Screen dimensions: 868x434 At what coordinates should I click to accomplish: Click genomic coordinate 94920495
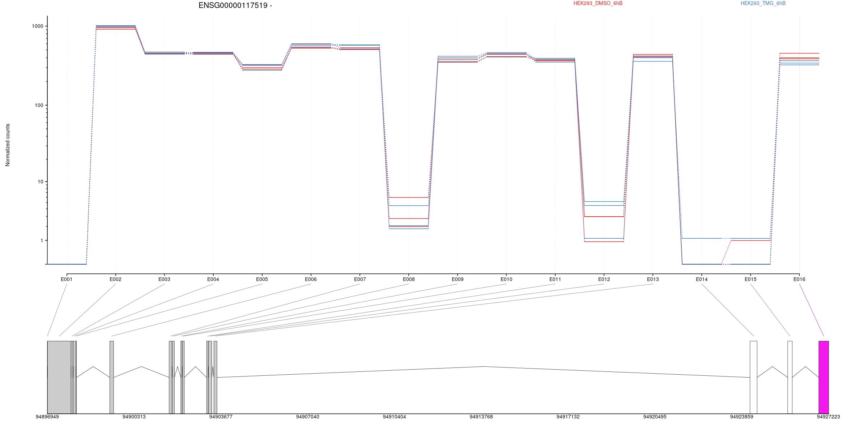(655, 417)
